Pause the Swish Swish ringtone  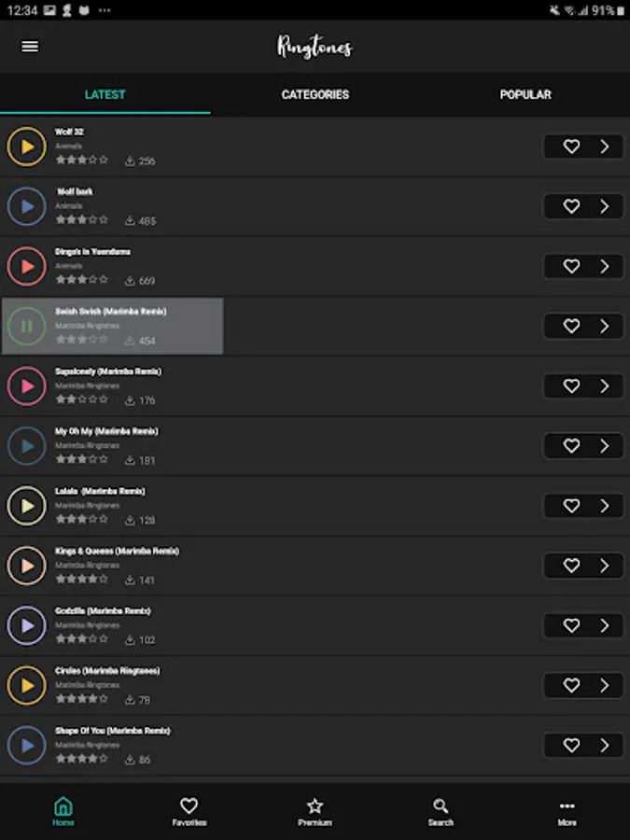[x=27, y=326]
